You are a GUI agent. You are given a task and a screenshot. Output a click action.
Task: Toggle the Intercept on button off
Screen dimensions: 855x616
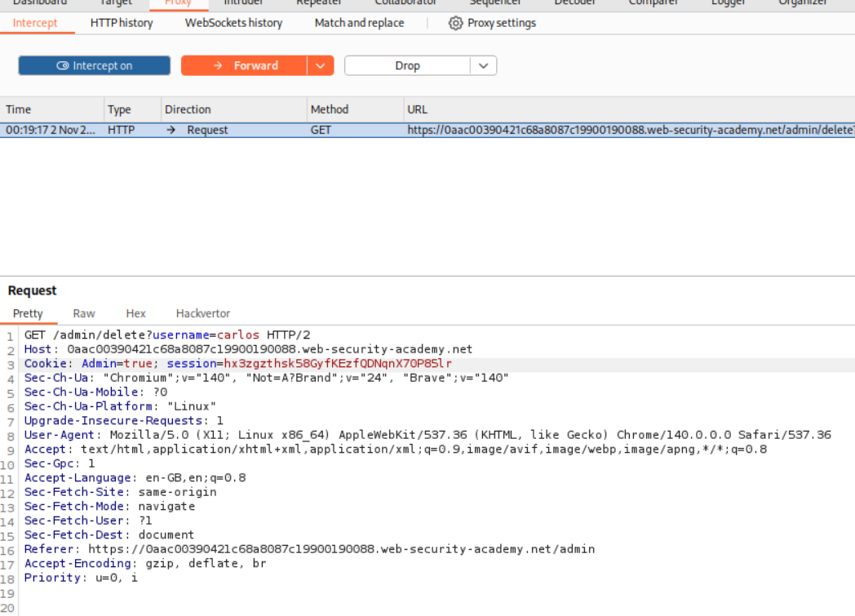point(95,66)
